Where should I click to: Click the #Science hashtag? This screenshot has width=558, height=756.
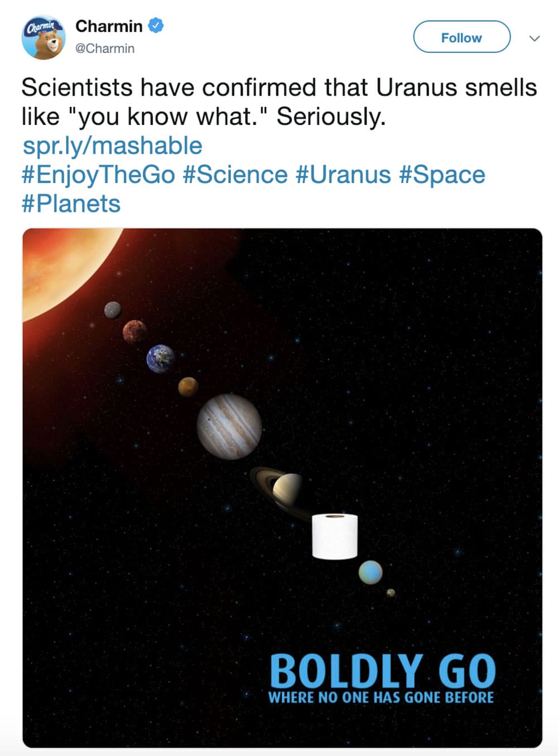(235, 175)
